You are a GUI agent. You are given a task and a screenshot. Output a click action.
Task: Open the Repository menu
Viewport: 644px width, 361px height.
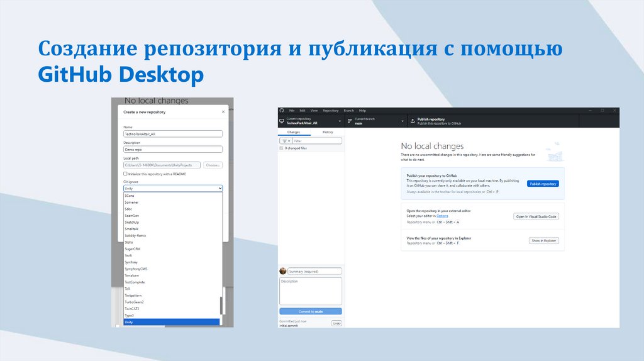331,111
